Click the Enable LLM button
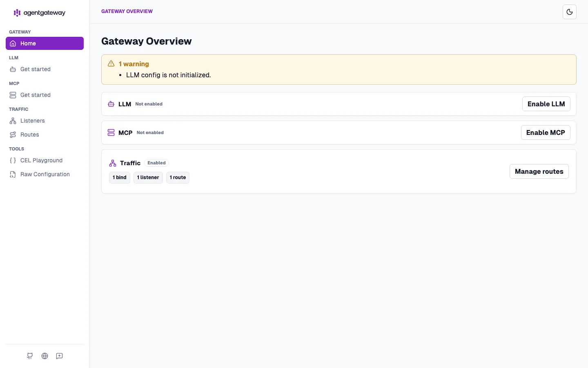The image size is (588, 368). (546, 104)
